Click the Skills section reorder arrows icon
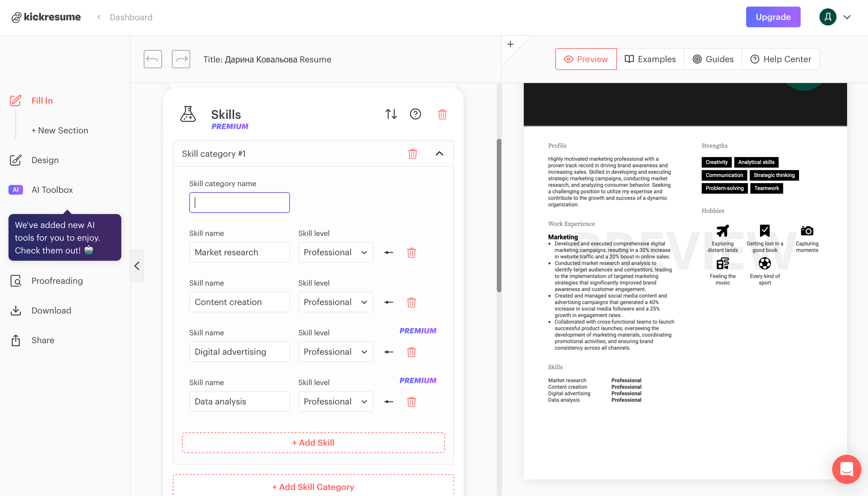This screenshot has height=496, width=868. coord(391,114)
